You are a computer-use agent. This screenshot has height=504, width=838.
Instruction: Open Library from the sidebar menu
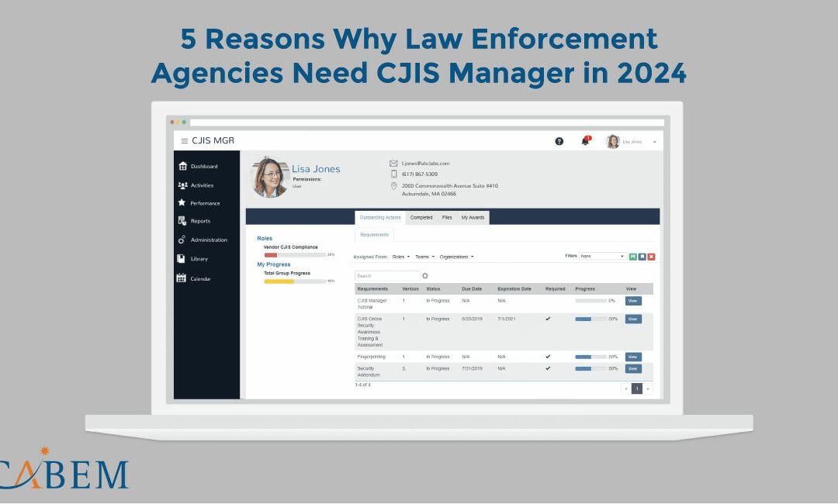(x=199, y=259)
